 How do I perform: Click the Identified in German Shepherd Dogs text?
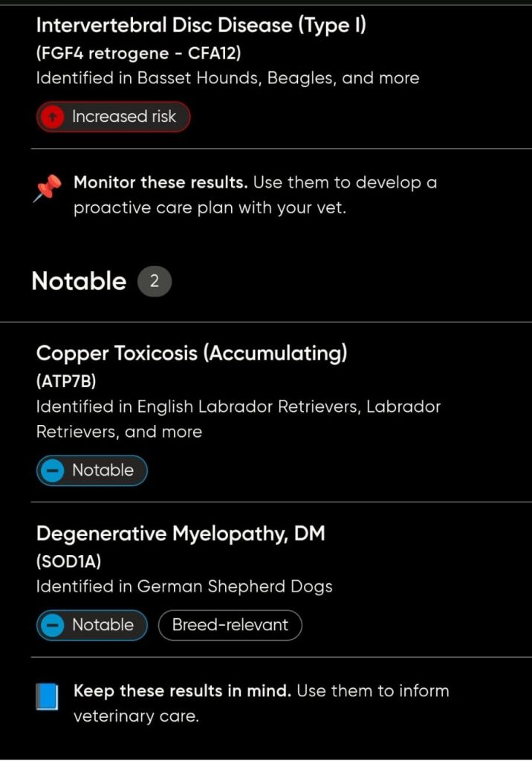[184, 586]
